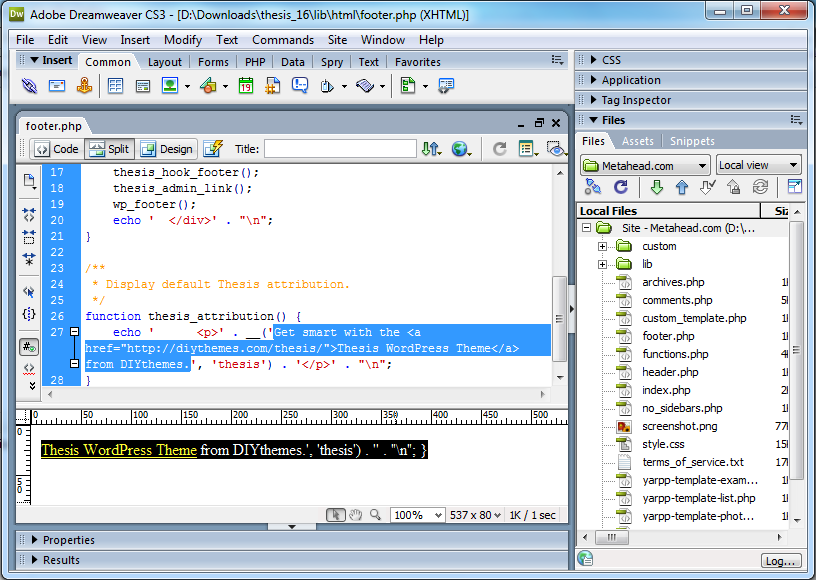Switch to the Assets tab
816x580 pixels.
[x=638, y=141]
